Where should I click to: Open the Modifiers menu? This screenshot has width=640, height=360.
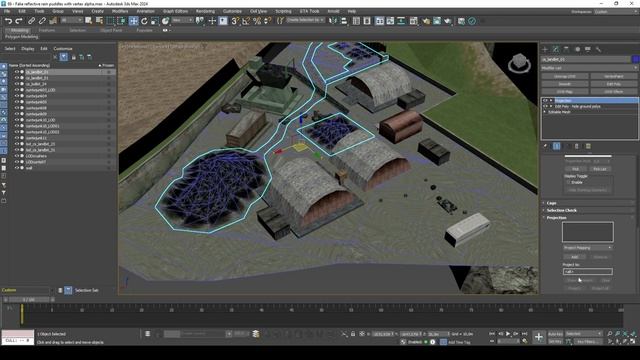[120, 11]
